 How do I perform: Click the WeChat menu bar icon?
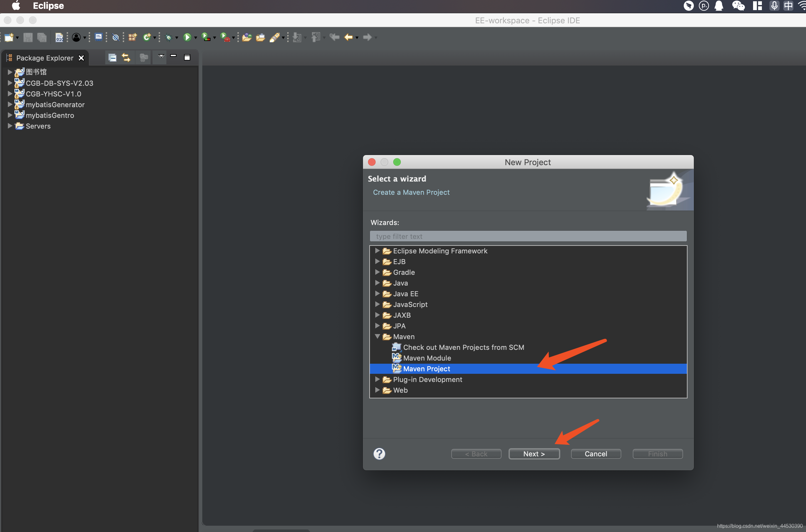coord(739,6)
